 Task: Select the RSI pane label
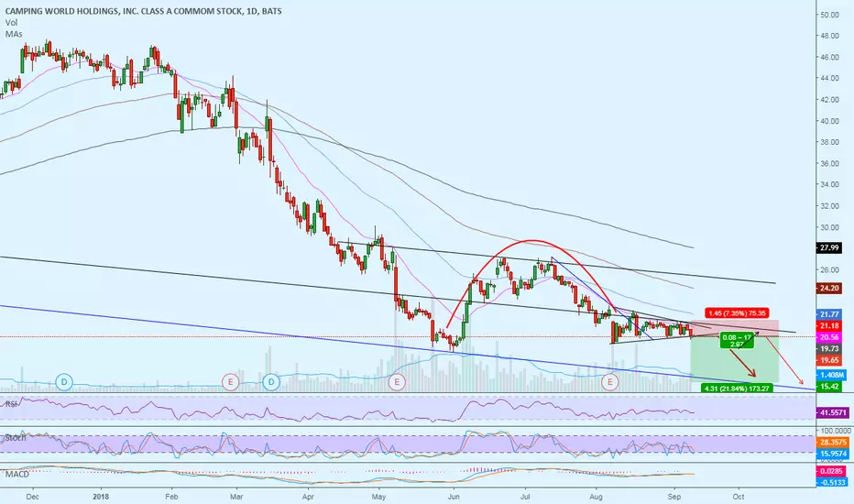pyautogui.click(x=11, y=404)
